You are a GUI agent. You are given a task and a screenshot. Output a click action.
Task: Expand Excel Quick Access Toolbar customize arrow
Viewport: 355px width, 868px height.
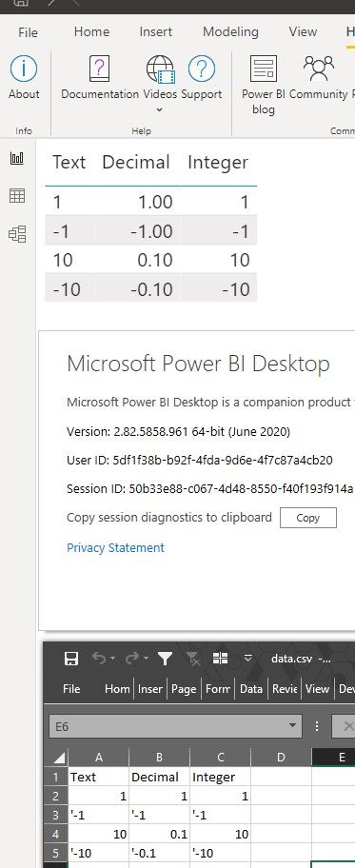248,659
